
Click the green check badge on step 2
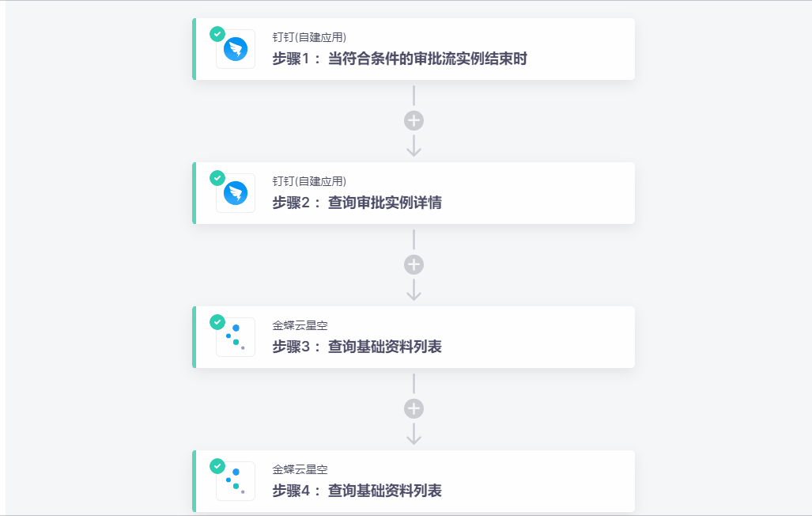(217, 178)
